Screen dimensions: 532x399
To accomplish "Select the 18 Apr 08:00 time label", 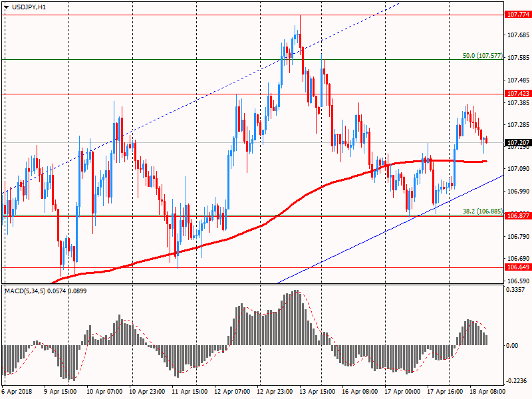I will (487, 392).
